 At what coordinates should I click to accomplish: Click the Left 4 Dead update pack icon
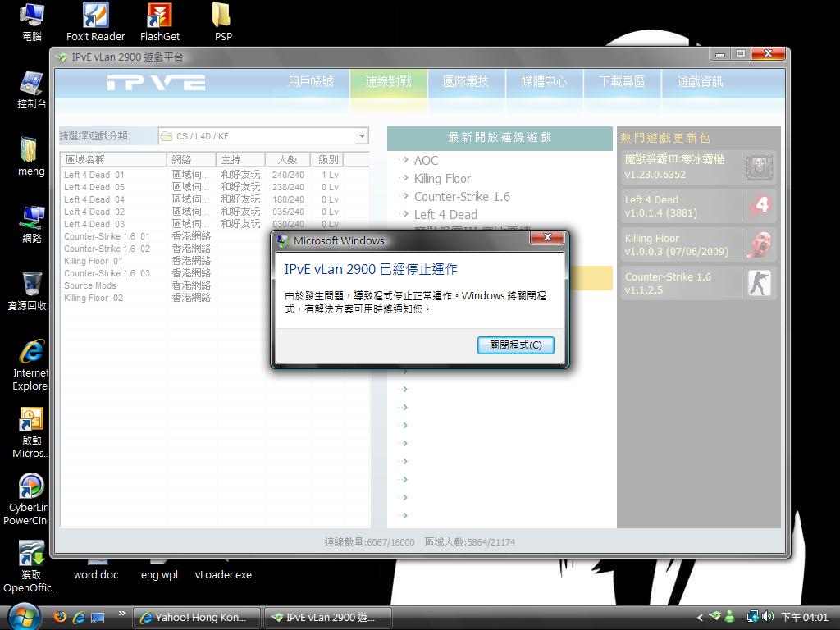759,206
